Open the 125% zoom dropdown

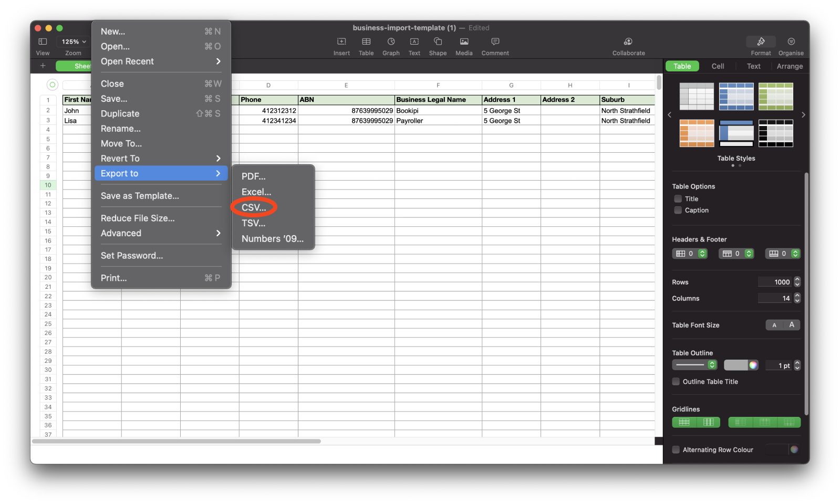(x=74, y=41)
